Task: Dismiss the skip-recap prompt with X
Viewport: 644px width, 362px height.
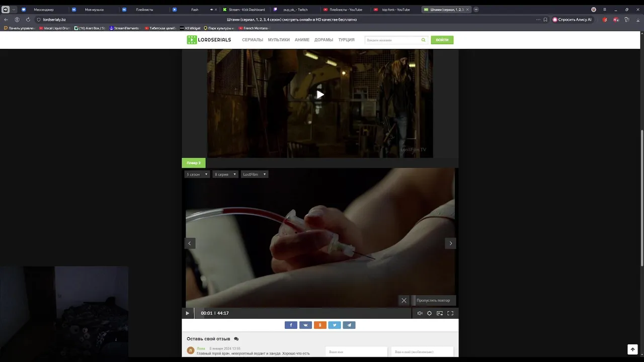Action: [x=404, y=300]
